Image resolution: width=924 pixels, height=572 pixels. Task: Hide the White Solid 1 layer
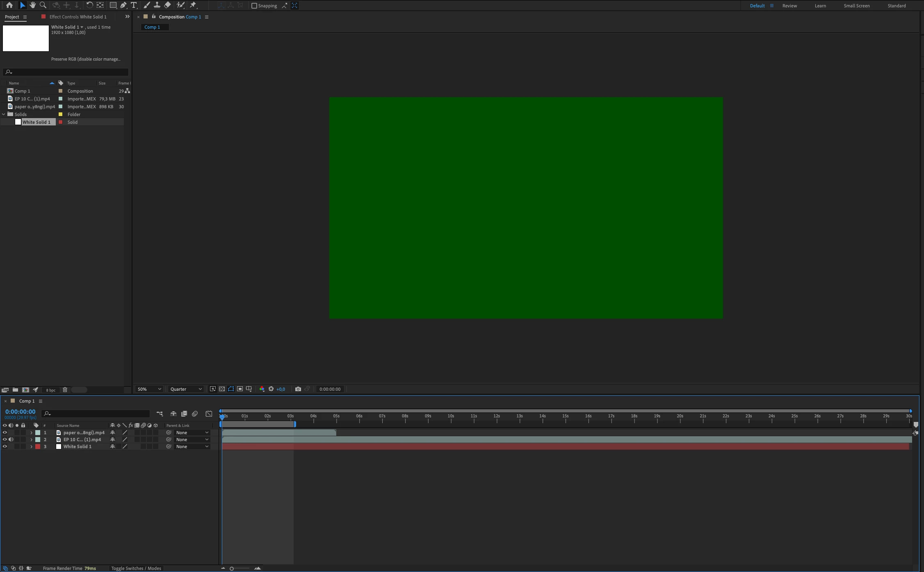[x=5, y=447]
